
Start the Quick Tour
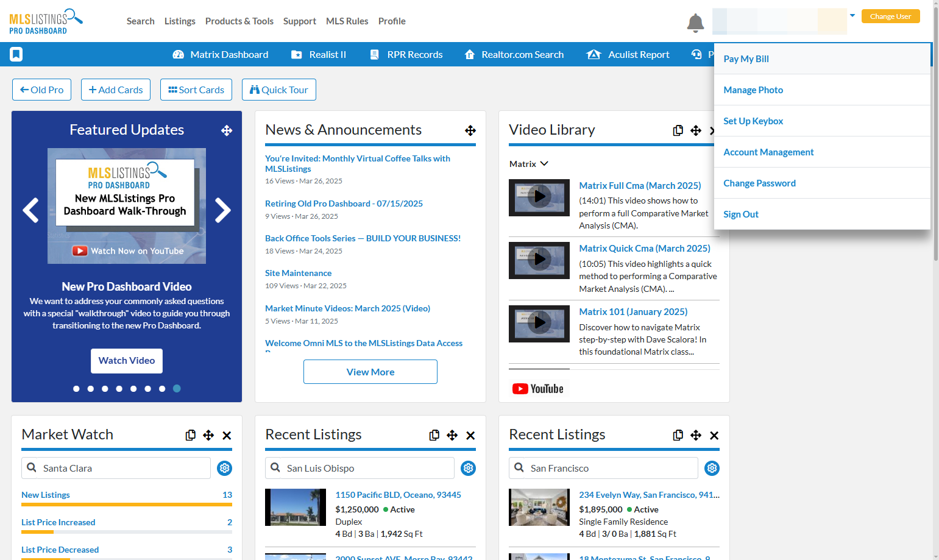point(279,90)
